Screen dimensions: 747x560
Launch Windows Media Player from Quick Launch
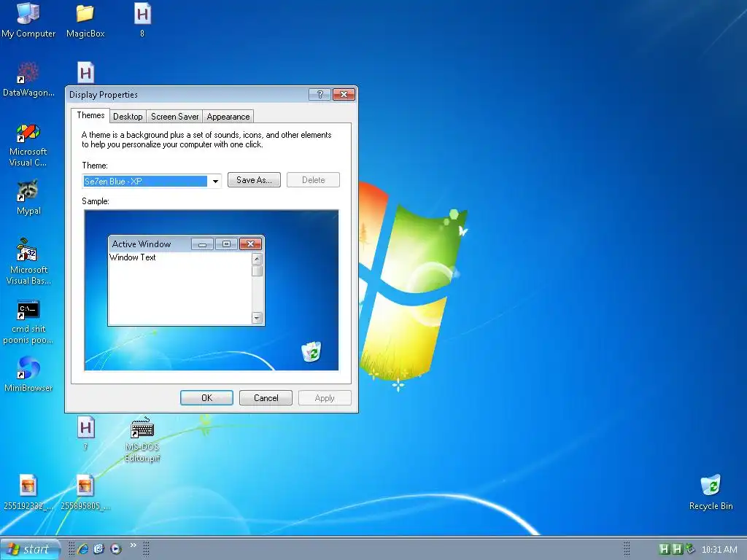pyautogui.click(x=116, y=549)
